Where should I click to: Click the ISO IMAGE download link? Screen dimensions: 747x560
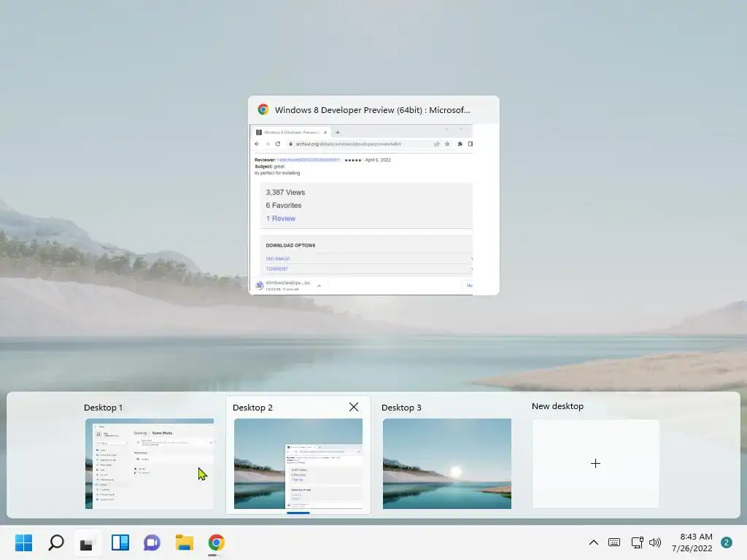tap(278, 259)
